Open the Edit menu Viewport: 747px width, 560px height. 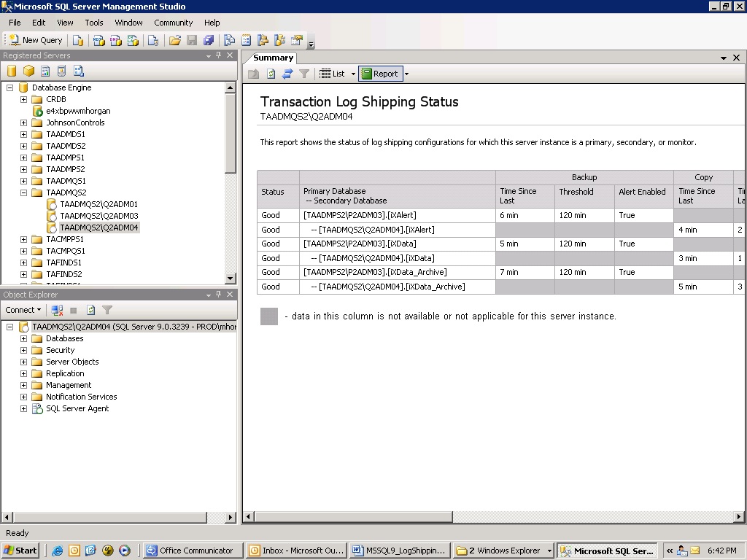click(x=39, y=23)
